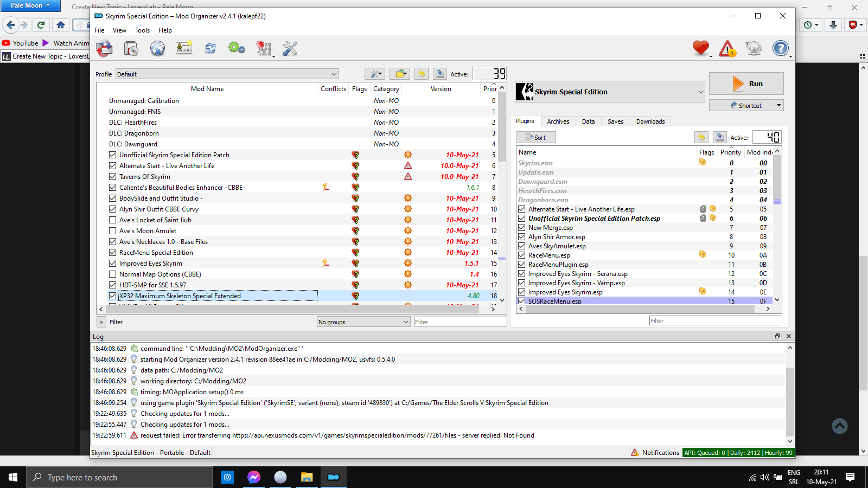This screenshot has width=868, height=488.
Task: Open the Tools menu
Action: (142, 30)
